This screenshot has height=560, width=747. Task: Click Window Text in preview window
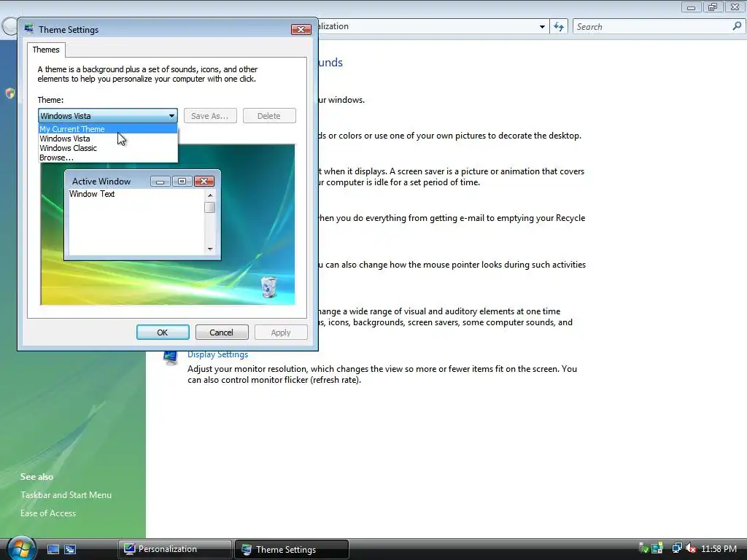pos(92,194)
